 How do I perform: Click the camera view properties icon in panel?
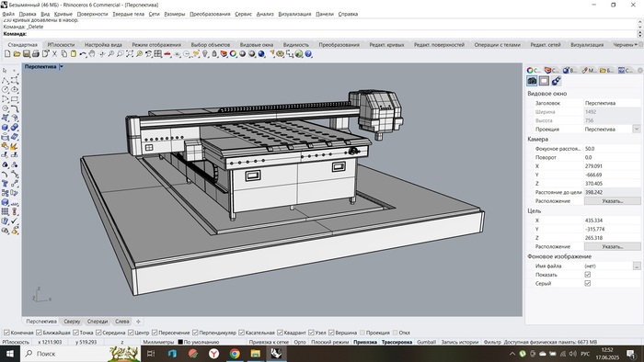[x=533, y=81]
